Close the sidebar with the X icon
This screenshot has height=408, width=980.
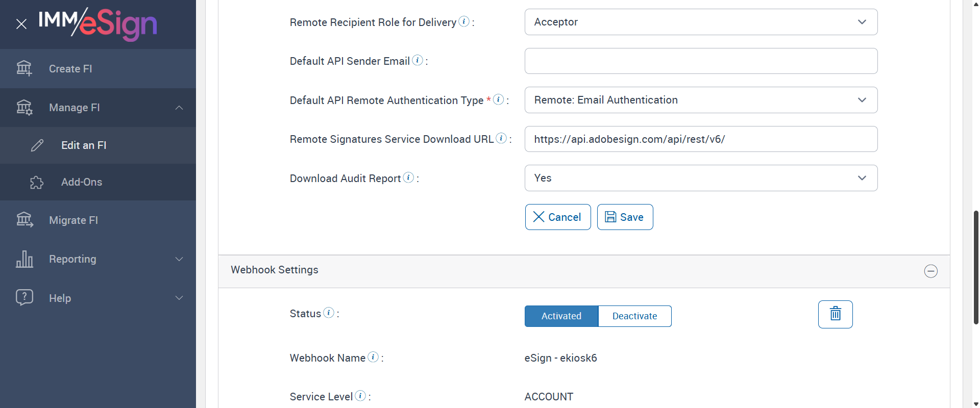[x=21, y=24]
